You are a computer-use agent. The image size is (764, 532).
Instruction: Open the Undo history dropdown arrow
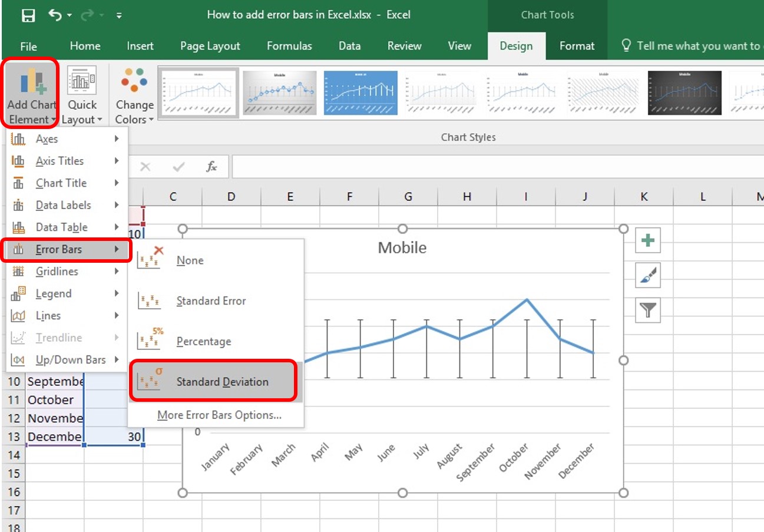tap(70, 16)
